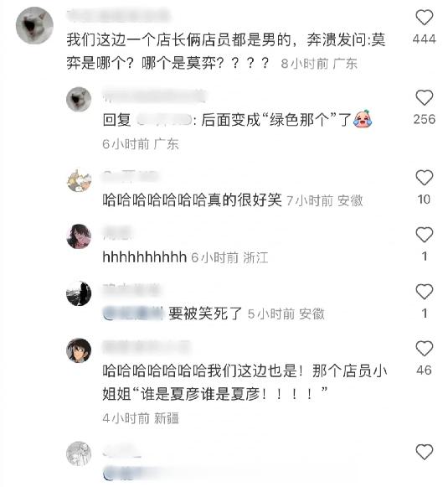The height and width of the screenshot is (487, 448).
Task: Open the top comment text about 莫弈
Action: pyautogui.click(x=226, y=52)
